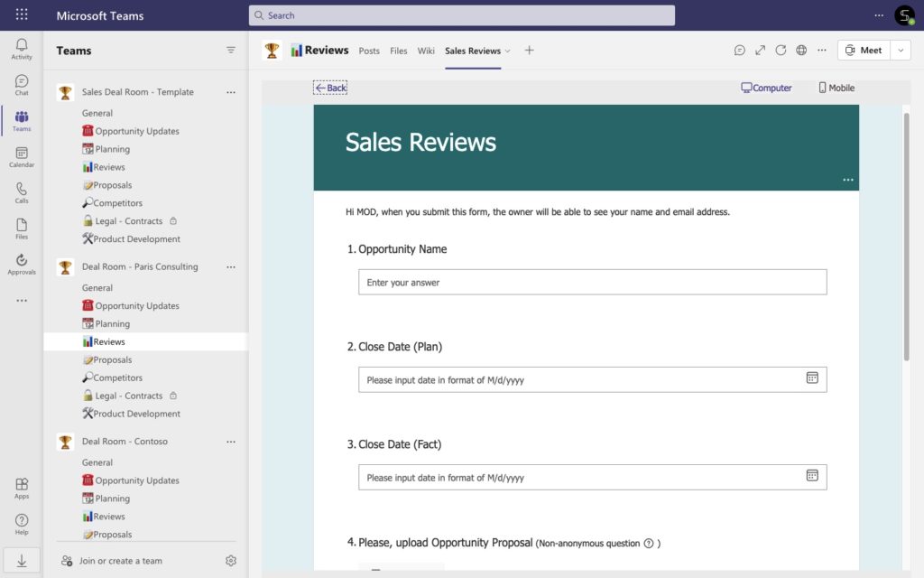Open Opportunity Updates under Deal Room - Contoso
924x578 pixels.
pyautogui.click(x=131, y=480)
